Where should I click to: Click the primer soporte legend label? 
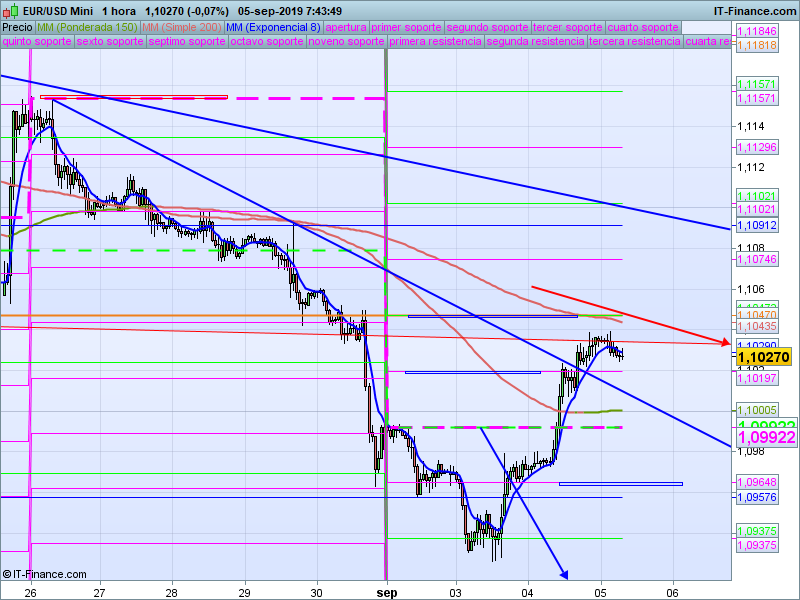click(x=406, y=27)
